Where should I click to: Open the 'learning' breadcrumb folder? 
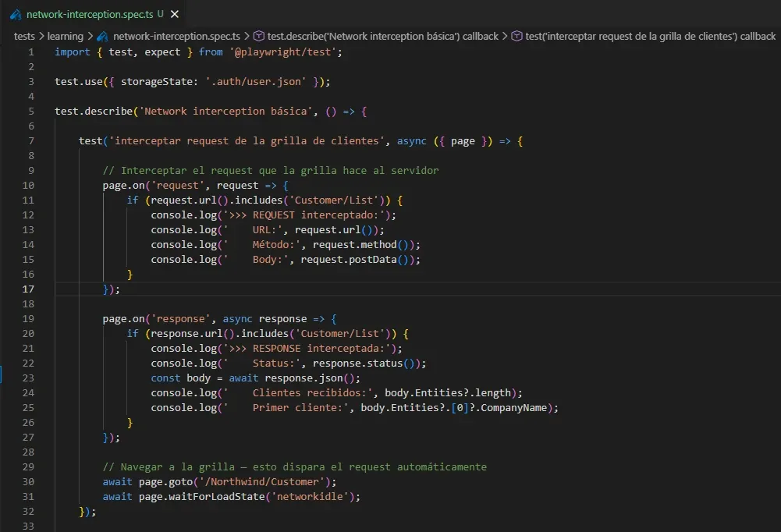click(66, 37)
